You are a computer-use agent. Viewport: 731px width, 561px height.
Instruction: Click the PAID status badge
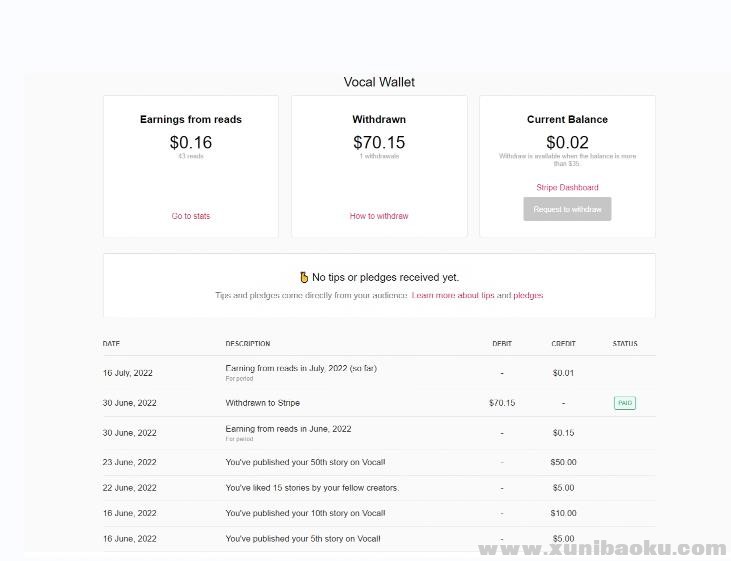(625, 403)
